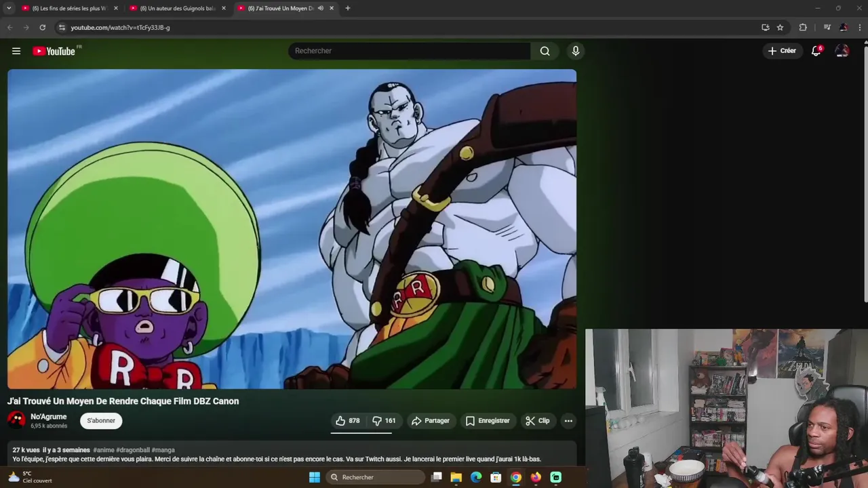Expand the video description box

[292, 454]
